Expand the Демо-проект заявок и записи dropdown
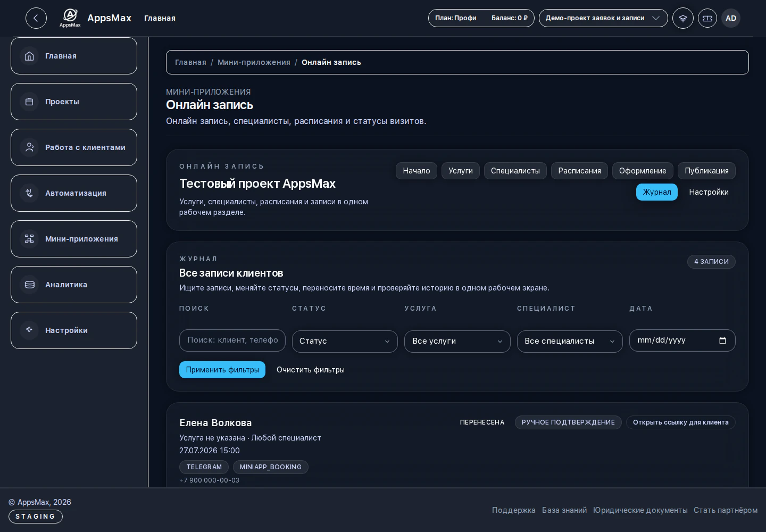This screenshot has height=532, width=766. pyautogui.click(x=603, y=18)
